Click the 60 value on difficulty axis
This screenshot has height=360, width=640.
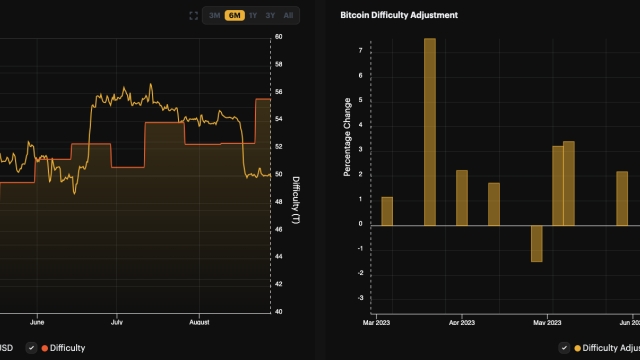278,37
